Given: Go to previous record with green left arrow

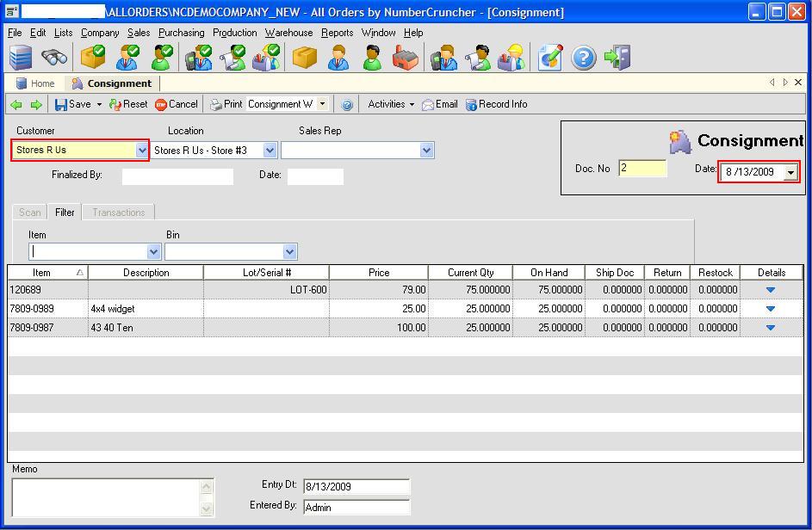Looking at the screenshot, I should (16, 105).
